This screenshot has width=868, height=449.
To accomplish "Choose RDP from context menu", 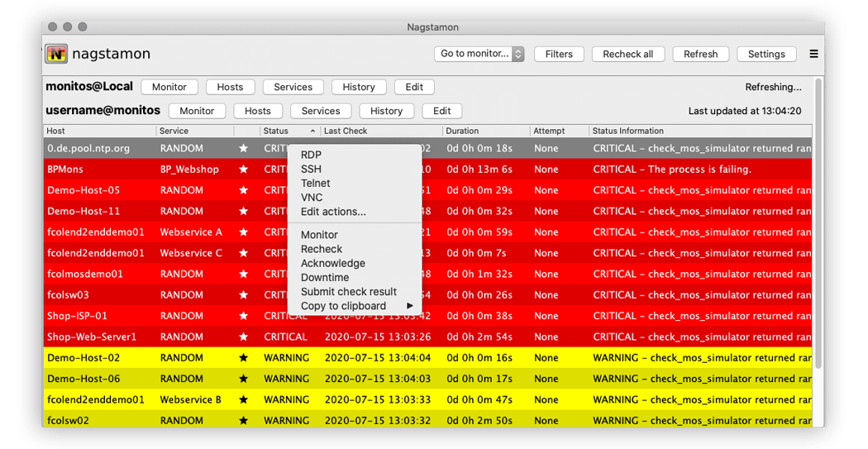I will coord(311,155).
